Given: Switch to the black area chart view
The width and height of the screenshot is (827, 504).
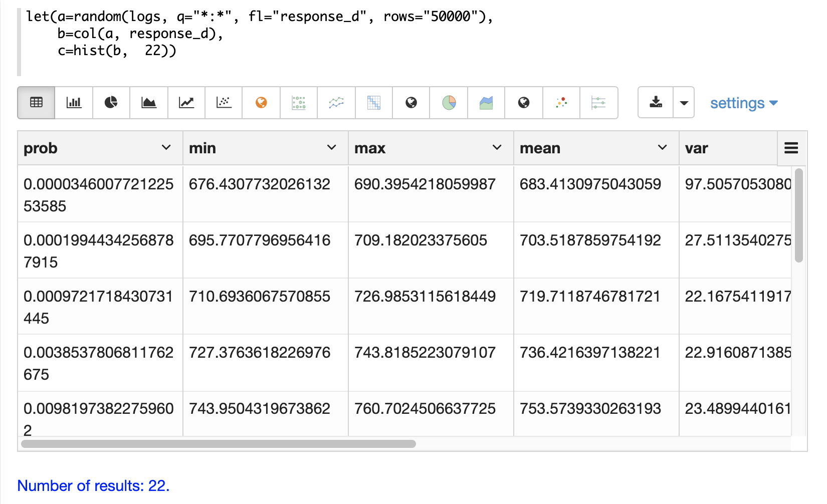Looking at the screenshot, I should pos(148,103).
